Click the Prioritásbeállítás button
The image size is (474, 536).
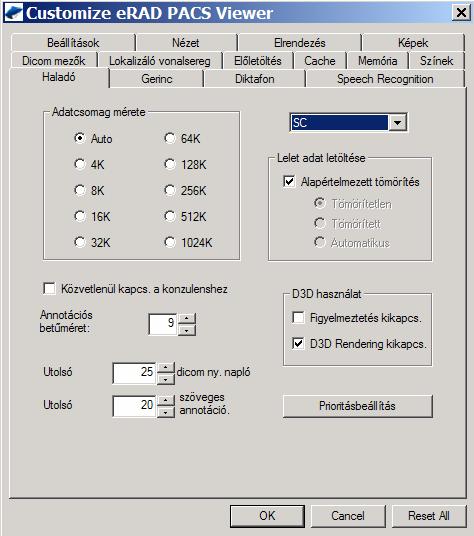coord(357,406)
